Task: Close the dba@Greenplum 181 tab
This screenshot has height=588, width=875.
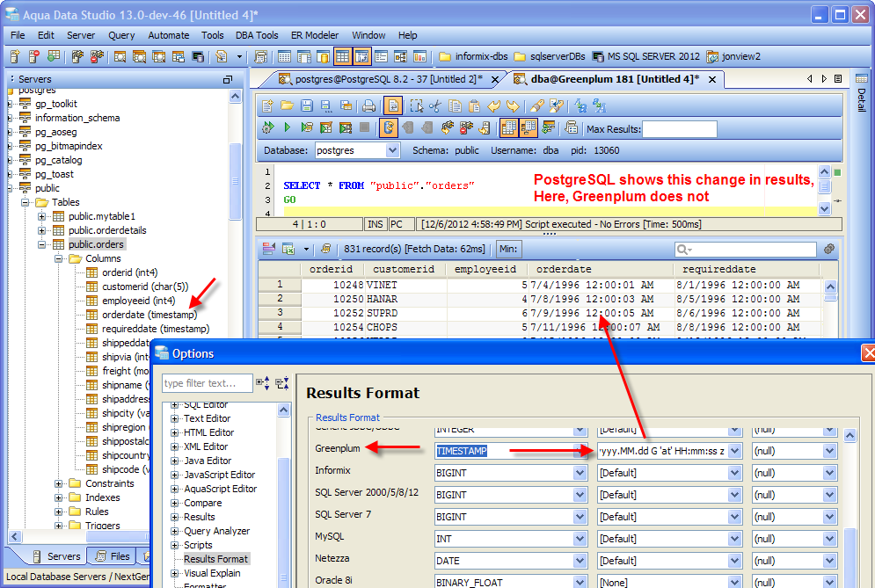Action: click(712, 80)
